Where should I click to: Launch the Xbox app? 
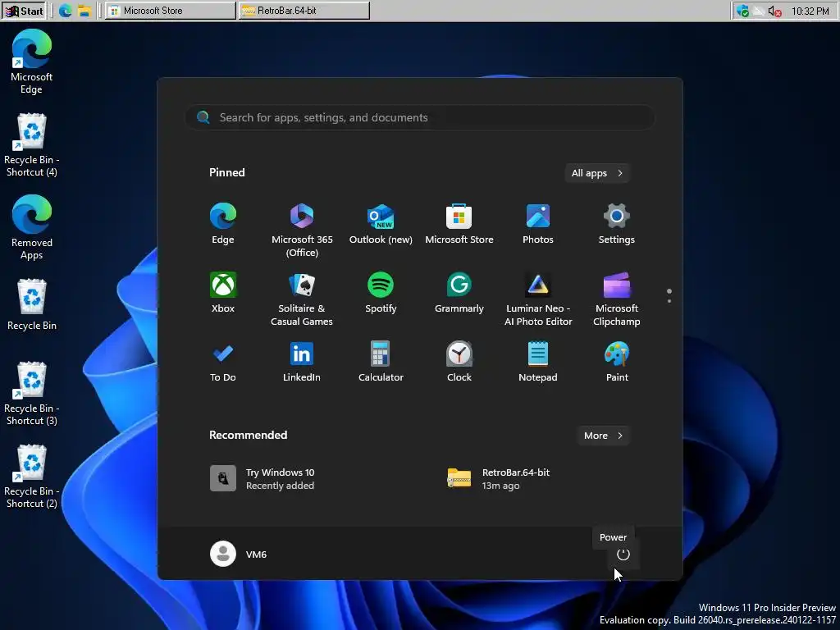point(223,293)
